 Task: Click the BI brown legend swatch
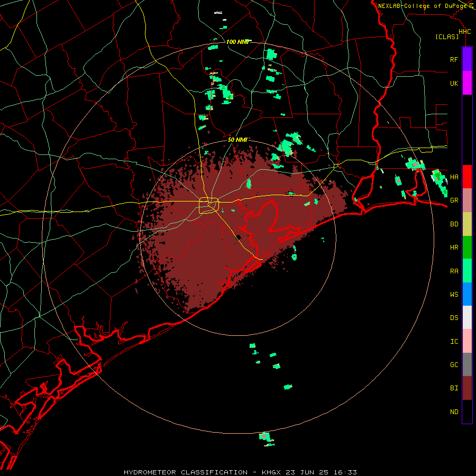coord(467,388)
